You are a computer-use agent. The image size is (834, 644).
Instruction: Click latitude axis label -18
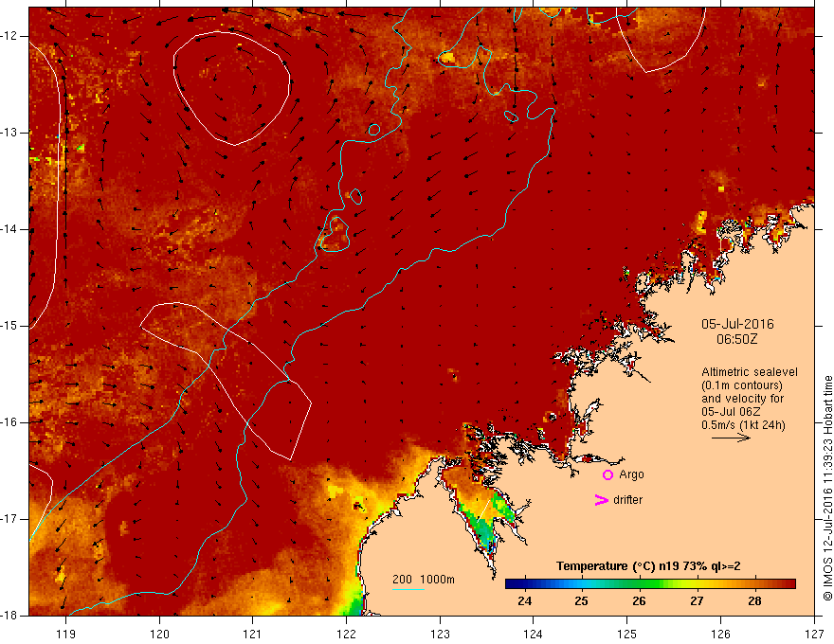click(10, 616)
